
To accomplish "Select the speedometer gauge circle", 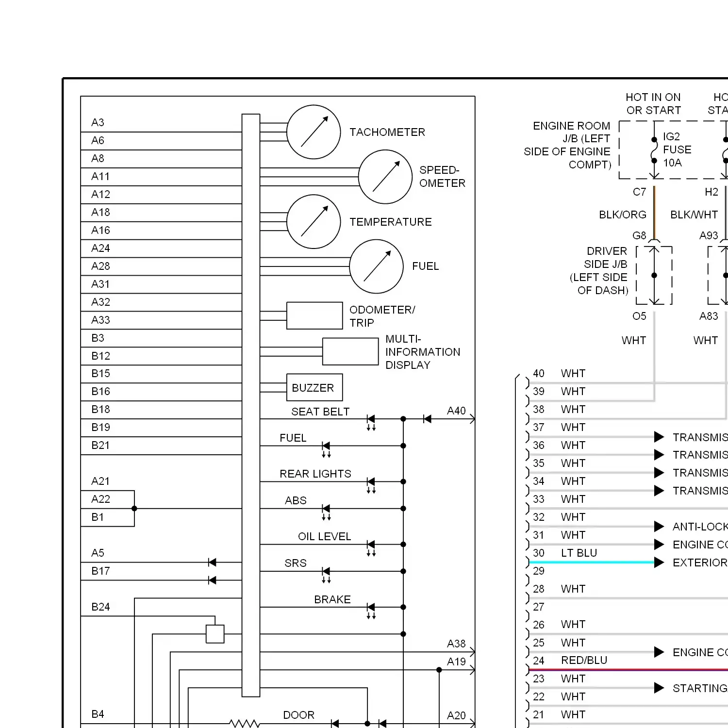I will click(385, 177).
